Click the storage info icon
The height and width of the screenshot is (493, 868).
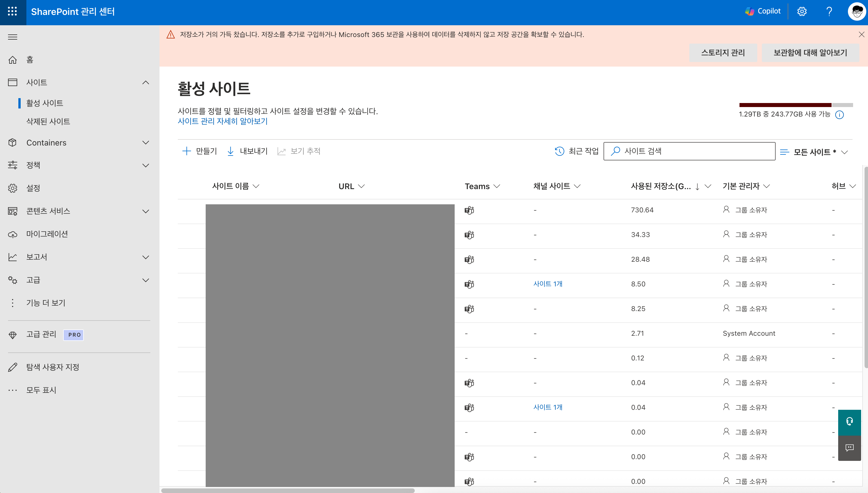coord(839,115)
